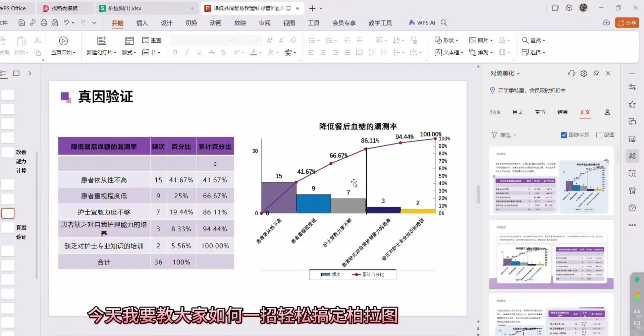Click the text shadow S icon
The height and width of the screenshot is (336, 644).
[223, 52]
